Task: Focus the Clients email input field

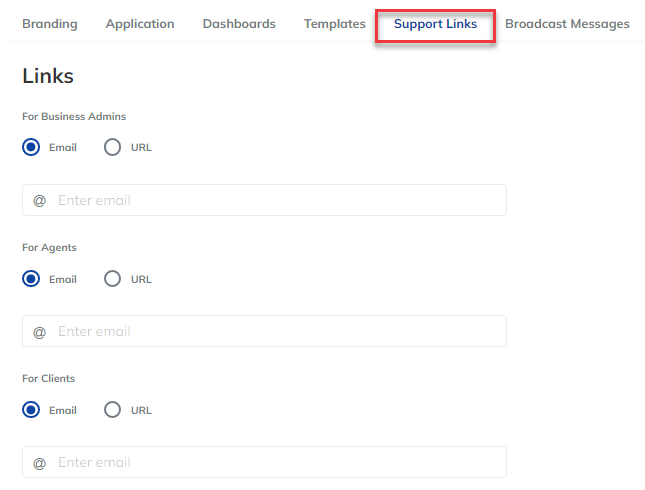Action: point(264,462)
